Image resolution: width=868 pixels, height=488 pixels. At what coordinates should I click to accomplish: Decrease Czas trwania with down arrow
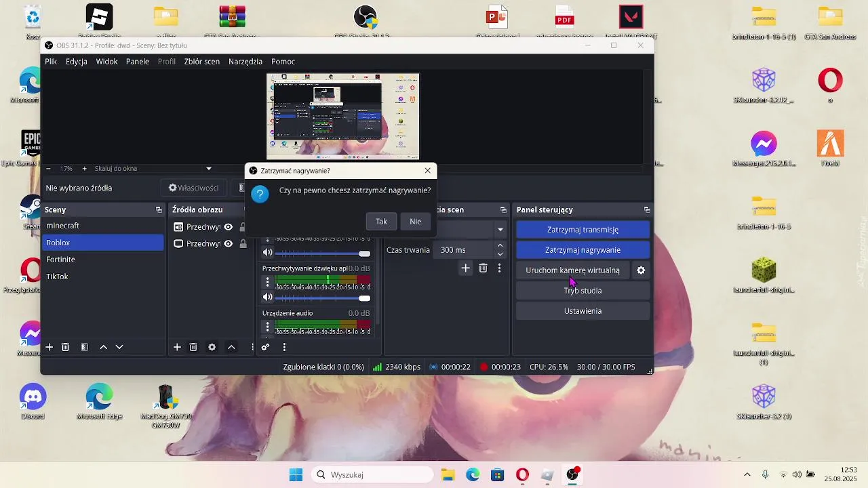pos(500,254)
